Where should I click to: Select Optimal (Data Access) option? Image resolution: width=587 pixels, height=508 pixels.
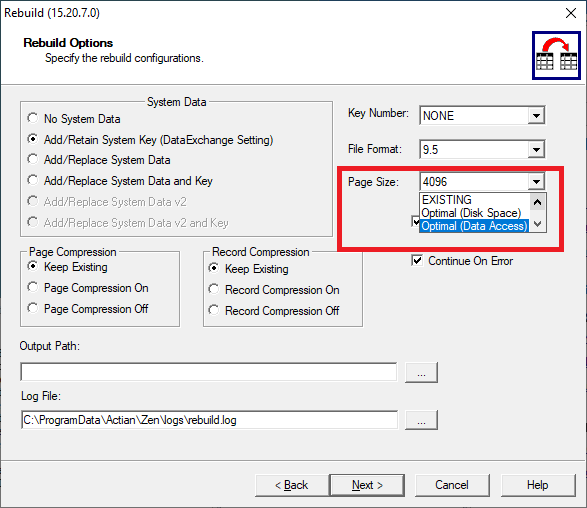pyautogui.click(x=474, y=226)
